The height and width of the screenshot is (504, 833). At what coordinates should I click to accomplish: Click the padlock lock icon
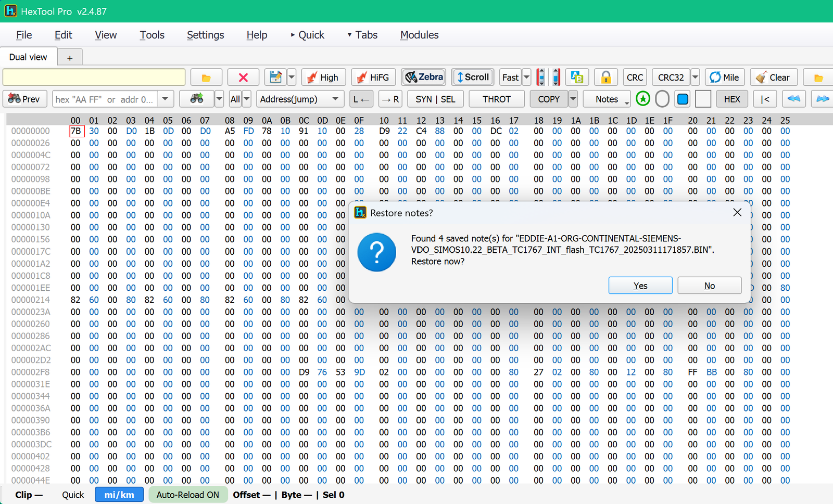pyautogui.click(x=605, y=77)
